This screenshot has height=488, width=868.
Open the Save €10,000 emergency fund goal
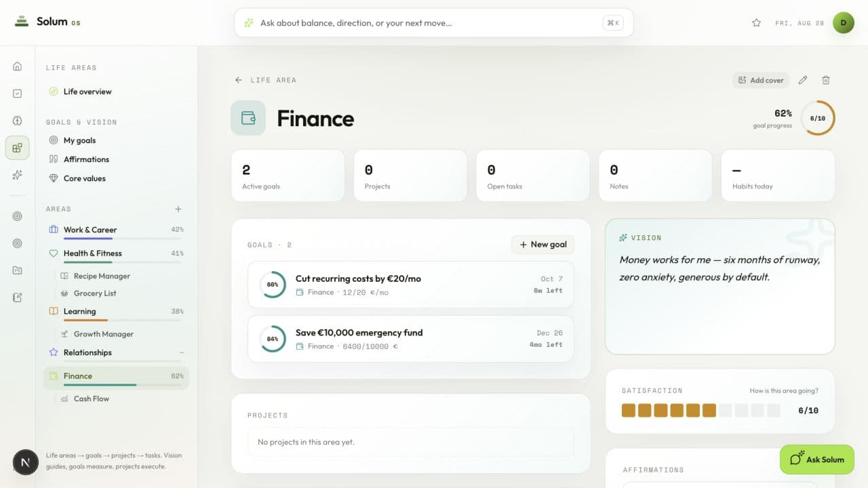coord(411,339)
